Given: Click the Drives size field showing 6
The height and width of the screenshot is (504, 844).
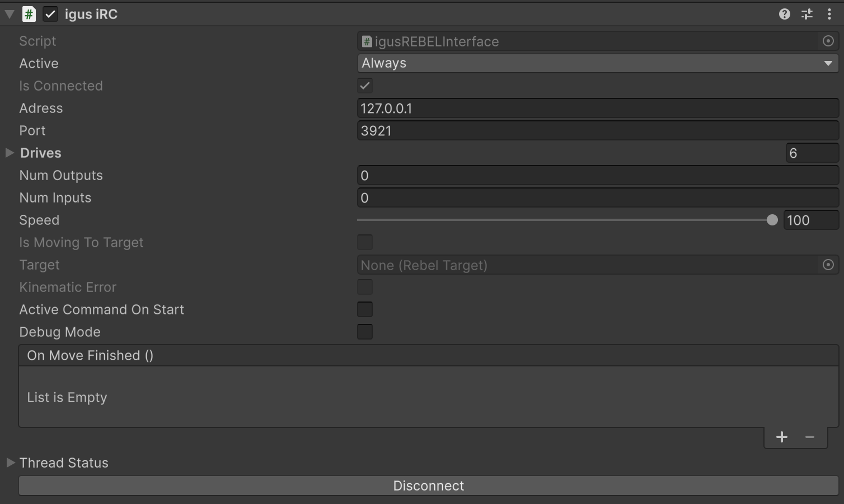Looking at the screenshot, I should [x=812, y=153].
